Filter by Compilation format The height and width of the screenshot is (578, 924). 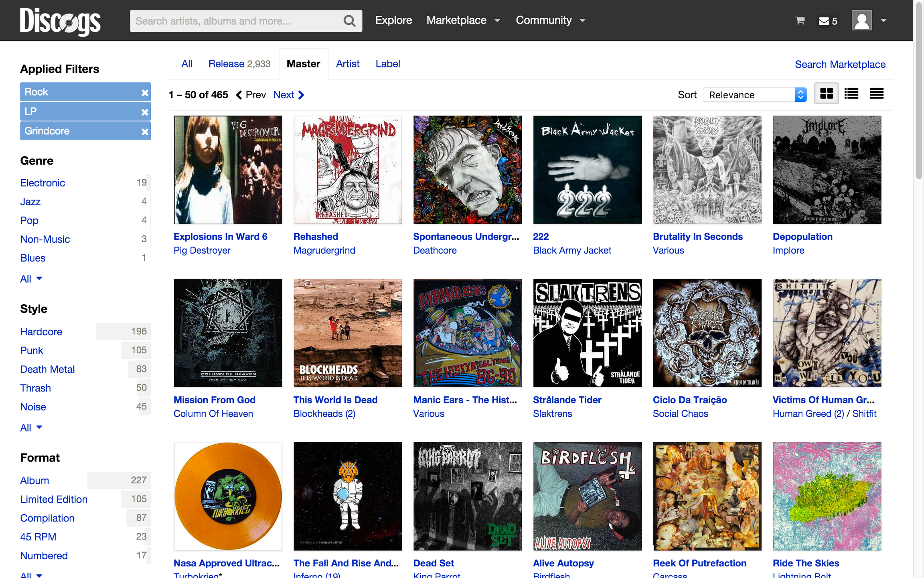tap(47, 519)
